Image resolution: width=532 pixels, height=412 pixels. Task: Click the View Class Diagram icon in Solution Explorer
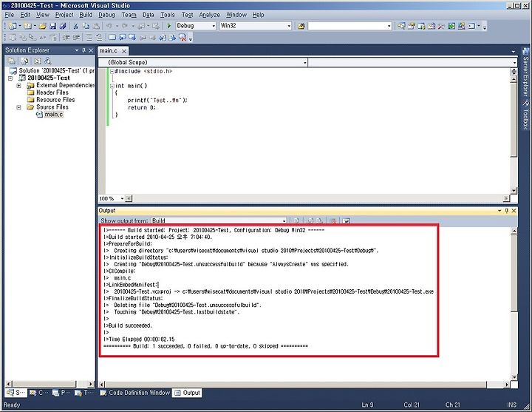[x=48, y=61]
